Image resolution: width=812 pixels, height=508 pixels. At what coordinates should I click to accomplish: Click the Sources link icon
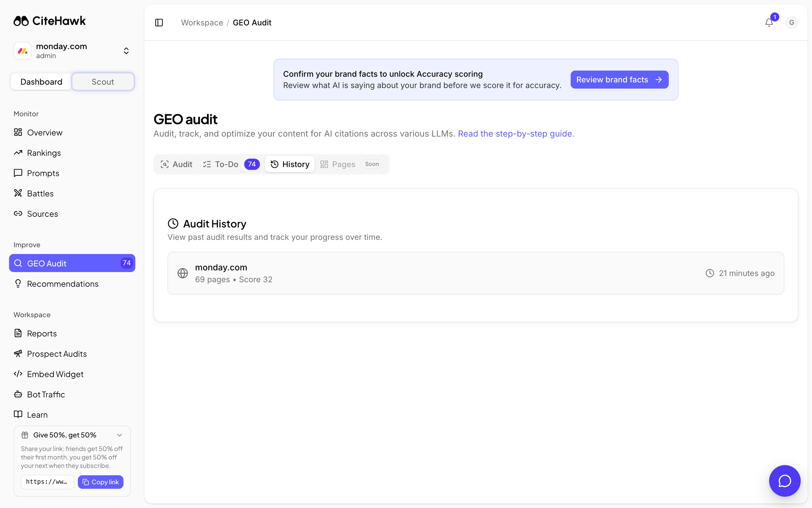coord(18,214)
